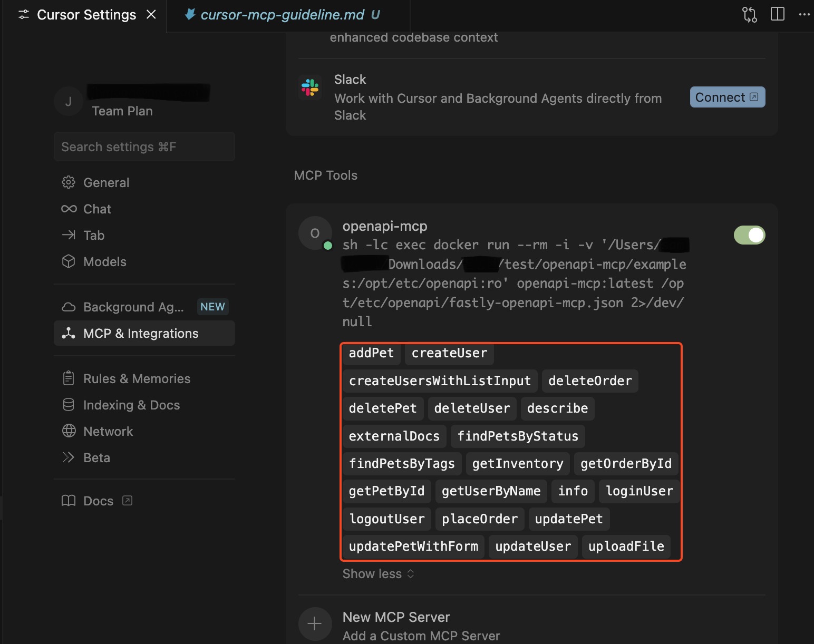Screen dimensions: 814x644
Task: Switch to cursor-mcp-guideline.md tab
Action: (288, 15)
